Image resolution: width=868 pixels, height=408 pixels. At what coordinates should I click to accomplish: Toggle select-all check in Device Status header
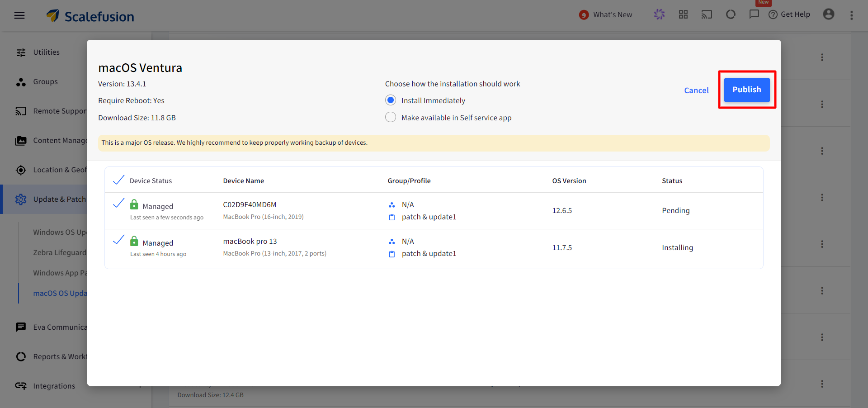point(118,180)
